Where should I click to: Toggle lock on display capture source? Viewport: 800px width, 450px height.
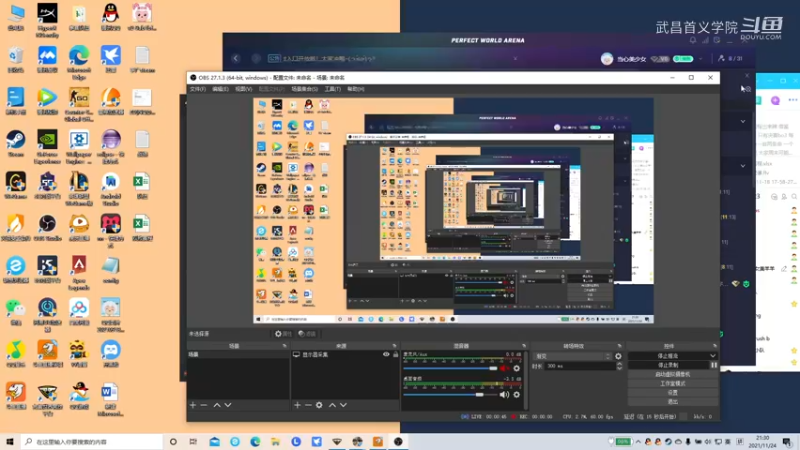pyautogui.click(x=395, y=354)
